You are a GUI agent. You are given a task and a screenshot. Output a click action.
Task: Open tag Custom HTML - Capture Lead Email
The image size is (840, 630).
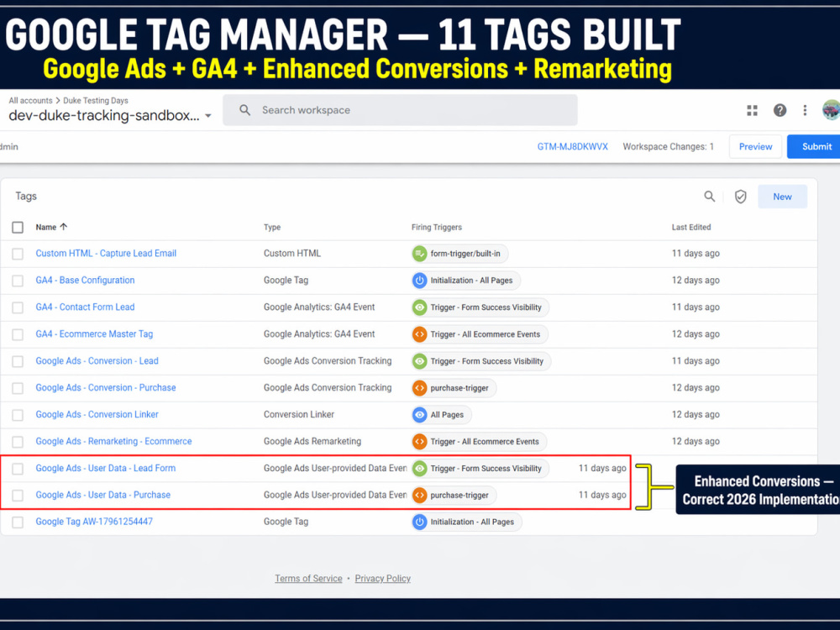[106, 254]
